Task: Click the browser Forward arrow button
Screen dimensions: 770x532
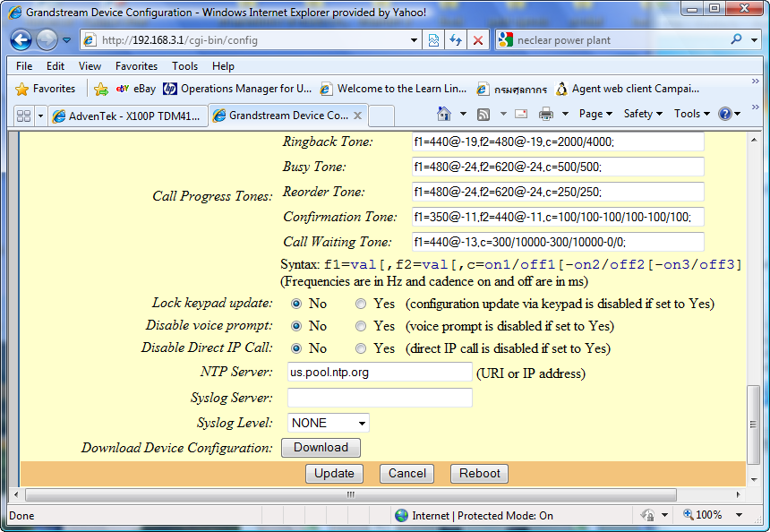Action: (x=47, y=39)
